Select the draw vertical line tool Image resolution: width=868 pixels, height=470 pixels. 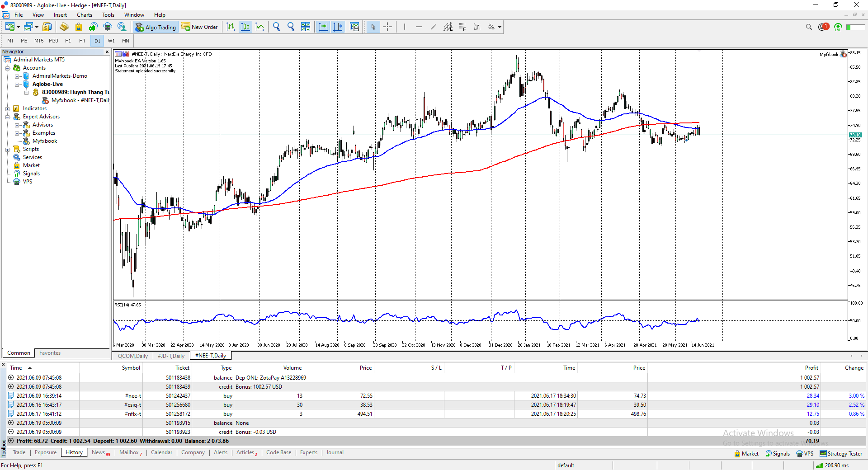point(405,27)
